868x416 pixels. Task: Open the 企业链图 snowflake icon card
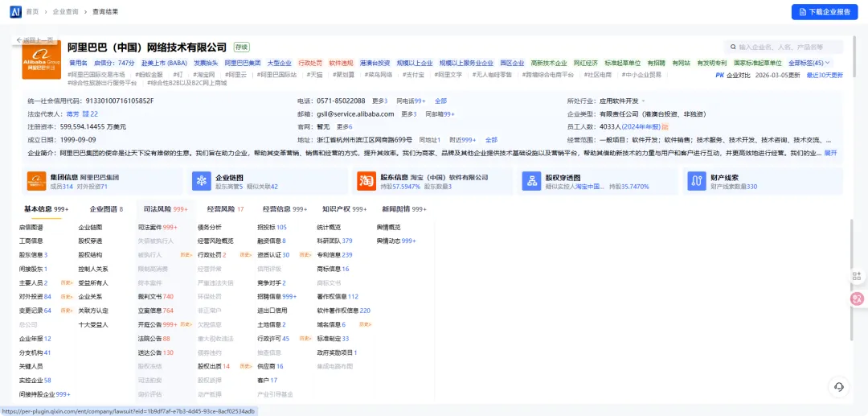click(x=202, y=181)
